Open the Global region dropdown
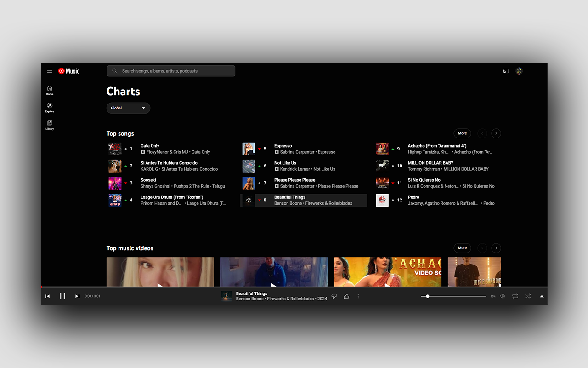 coord(128,108)
